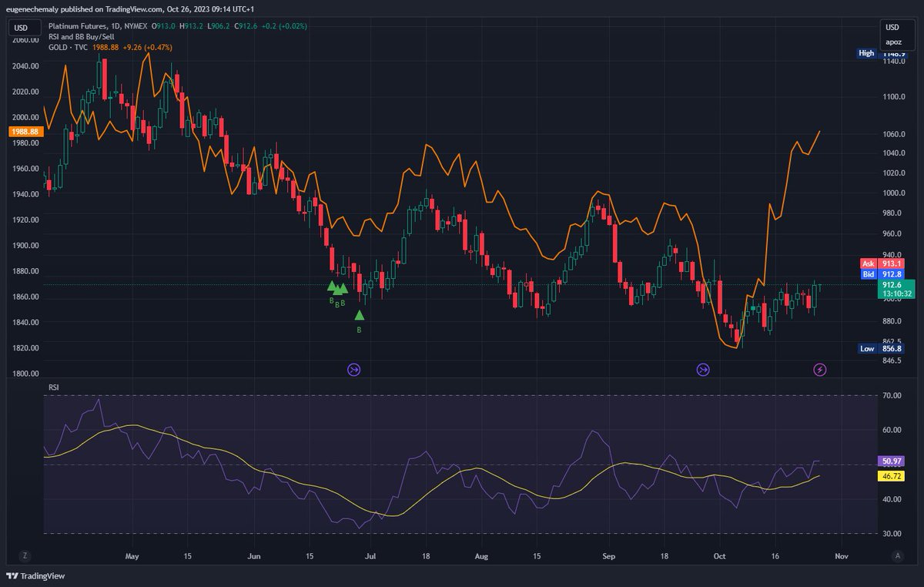Click the 1900.00 value on the left price scale
924x587 pixels.
[x=25, y=246]
